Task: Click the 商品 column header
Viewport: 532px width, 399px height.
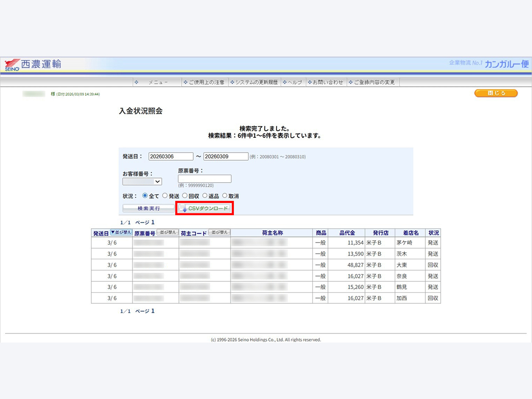Action: click(321, 233)
